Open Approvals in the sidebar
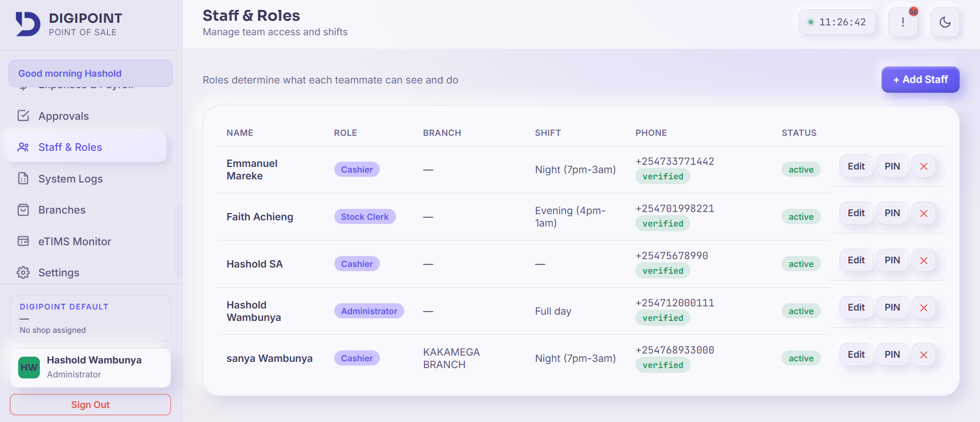980x422 pixels. (87, 116)
